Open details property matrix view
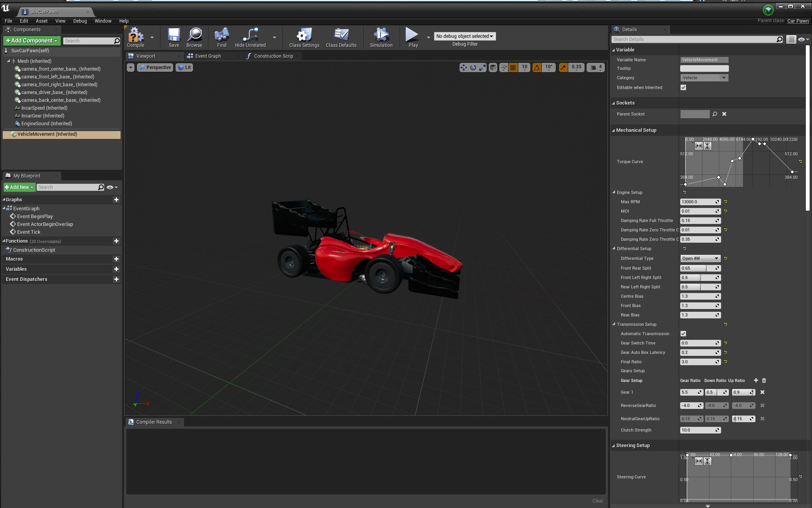Image resolution: width=812 pixels, height=508 pixels. (791, 39)
